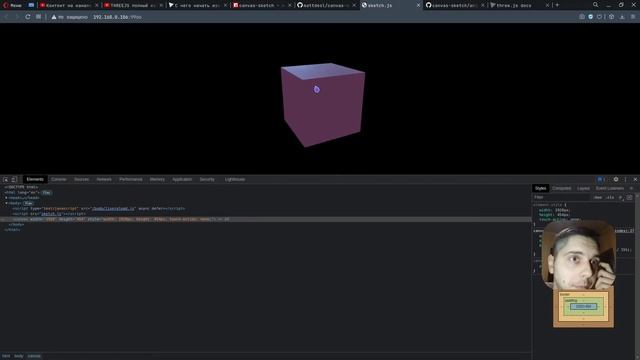Click the snapshot camera icon in address bar
This screenshot has width=640, height=360.
tap(582, 17)
